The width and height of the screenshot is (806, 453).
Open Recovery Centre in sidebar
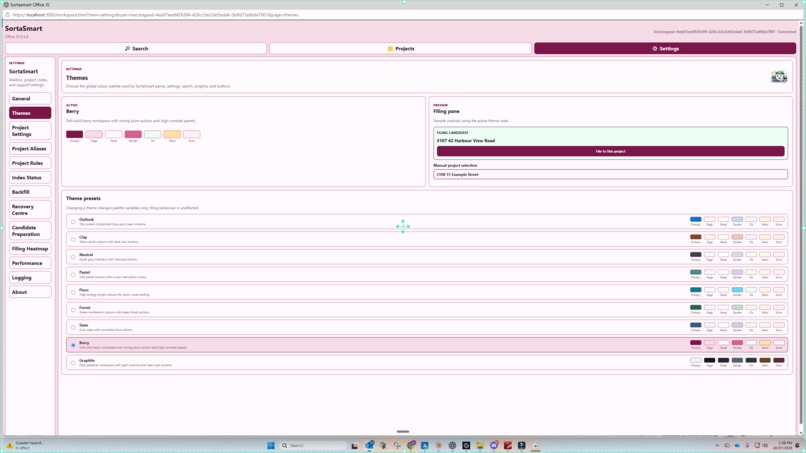click(30, 210)
